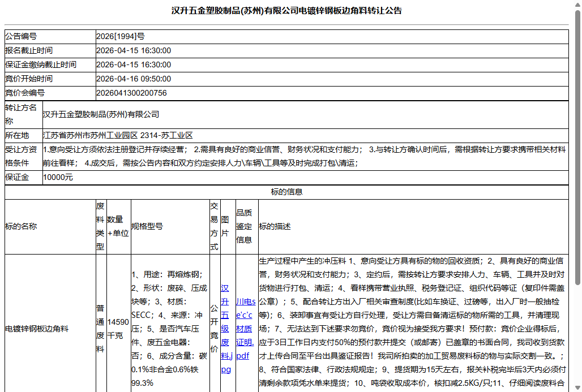Click the 竞价开始时间 label cell
This screenshot has width=582, height=392.
[50, 79]
